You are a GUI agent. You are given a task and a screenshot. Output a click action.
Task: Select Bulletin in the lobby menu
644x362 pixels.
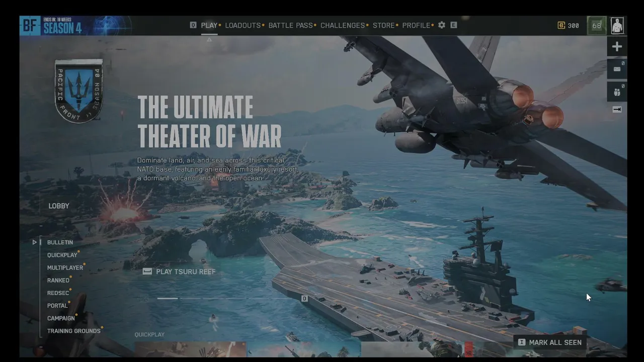tap(60, 242)
